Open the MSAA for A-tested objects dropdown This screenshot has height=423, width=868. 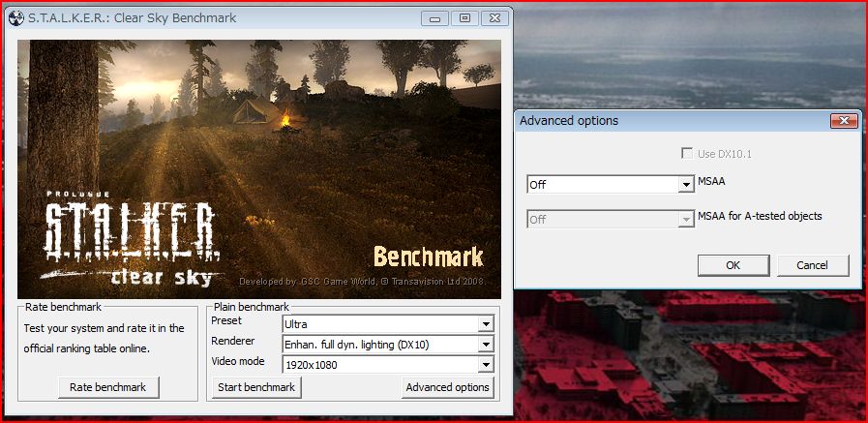(610, 220)
